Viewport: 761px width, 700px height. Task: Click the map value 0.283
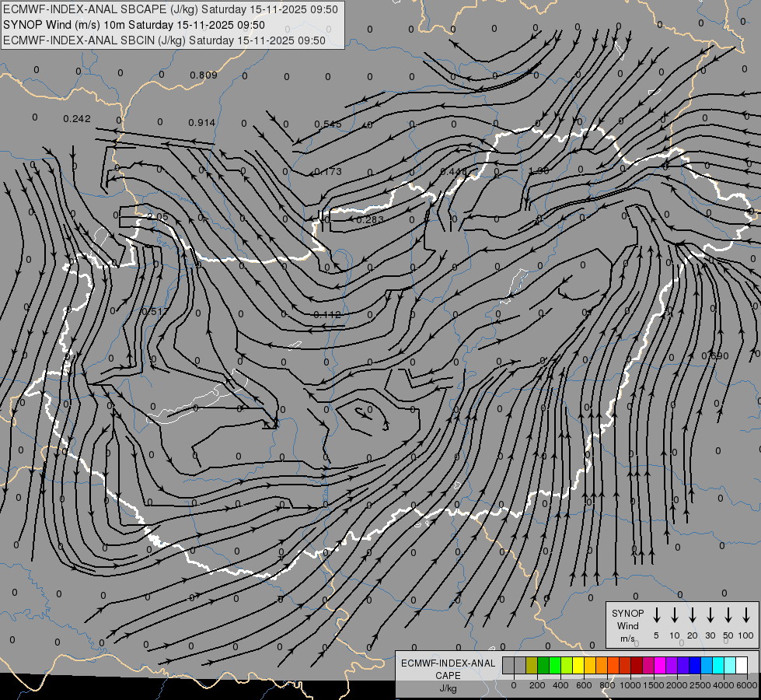coord(370,220)
